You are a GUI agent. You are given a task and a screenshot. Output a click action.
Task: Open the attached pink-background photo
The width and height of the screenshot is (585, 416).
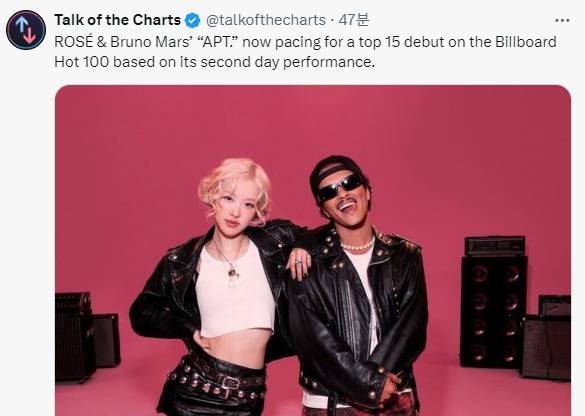(x=313, y=250)
